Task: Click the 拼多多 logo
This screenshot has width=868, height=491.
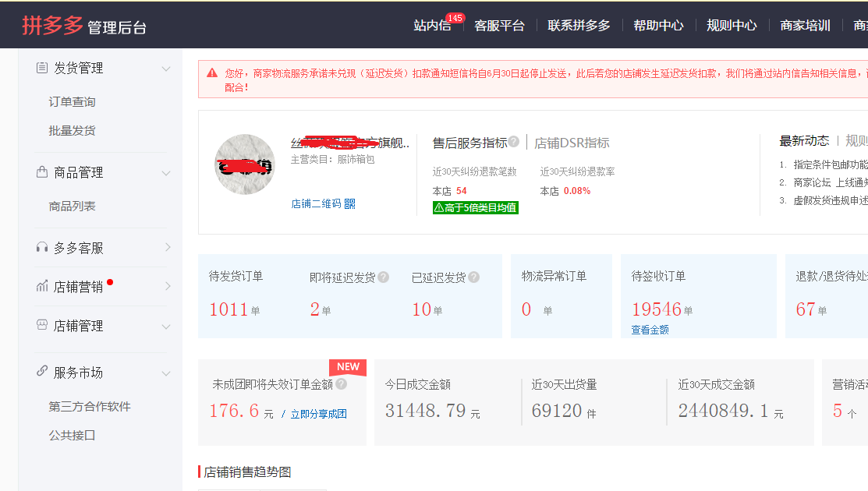Action: pos(52,25)
